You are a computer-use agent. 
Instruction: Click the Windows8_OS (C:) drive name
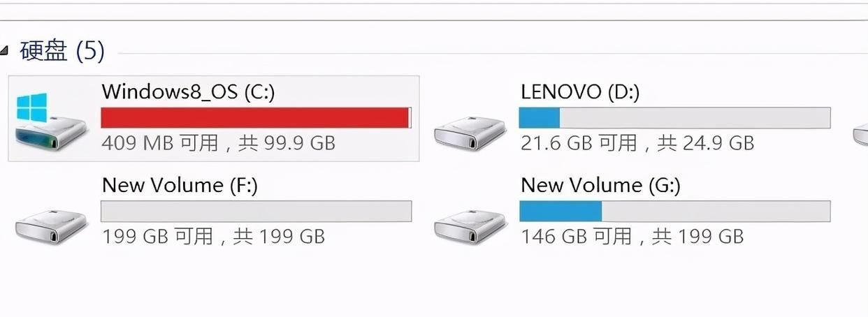(x=188, y=91)
